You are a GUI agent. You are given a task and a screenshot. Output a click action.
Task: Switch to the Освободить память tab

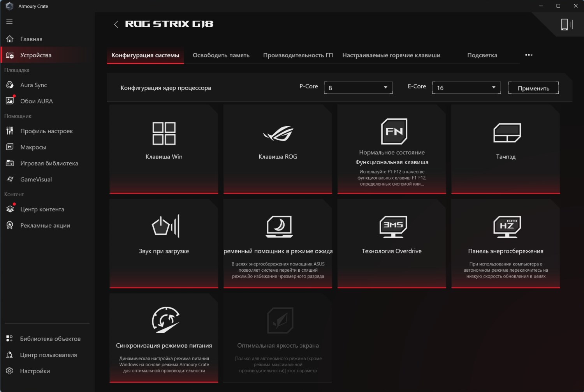tap(221, 55)
